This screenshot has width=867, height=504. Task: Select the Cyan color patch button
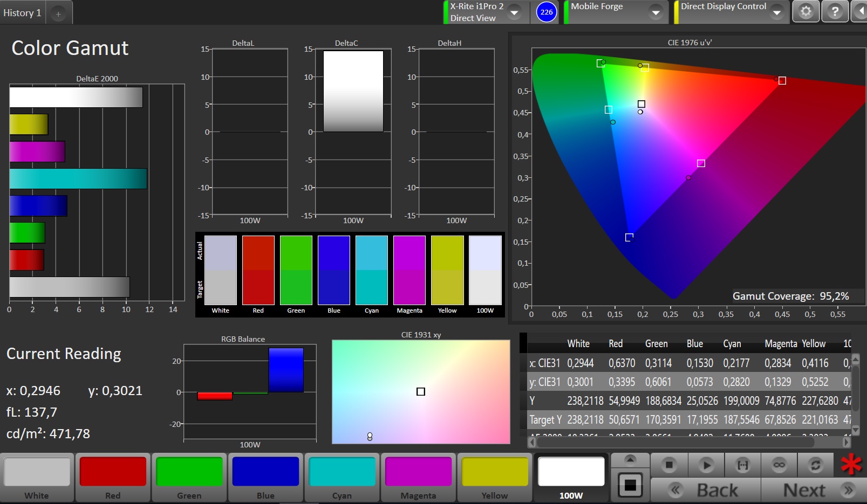342,478
